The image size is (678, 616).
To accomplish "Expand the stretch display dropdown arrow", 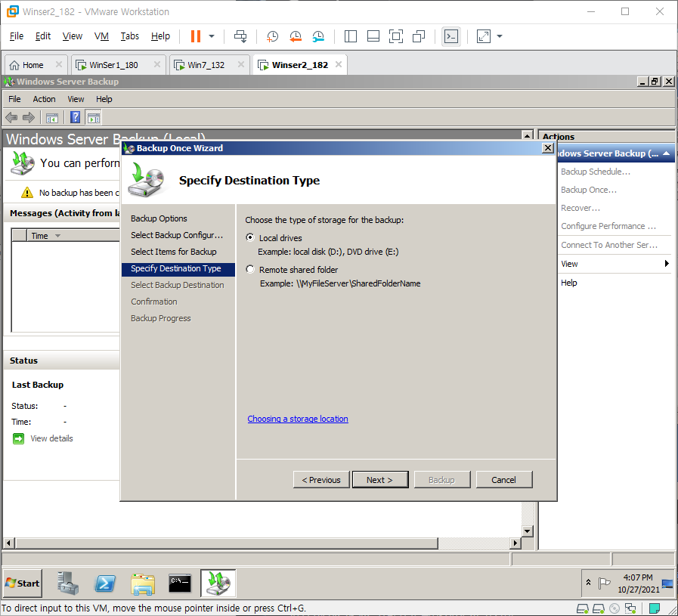I will click(x=500, y=36).
